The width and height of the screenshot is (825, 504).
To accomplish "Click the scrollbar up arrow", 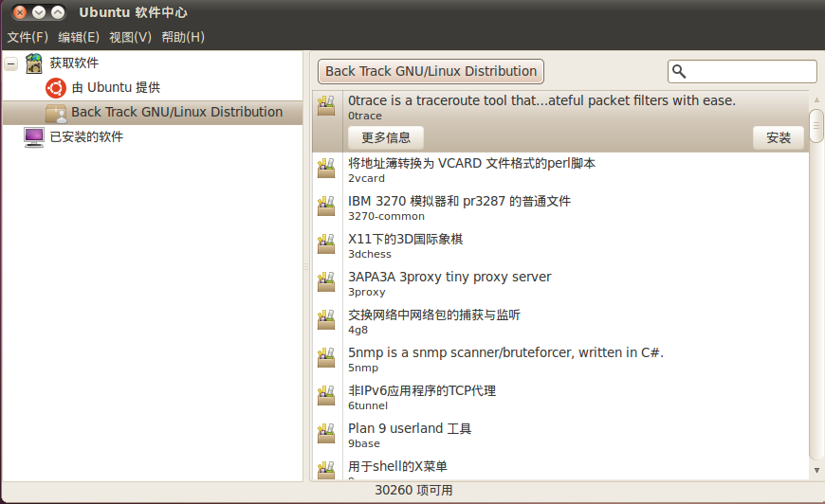I will pos(816,99).
